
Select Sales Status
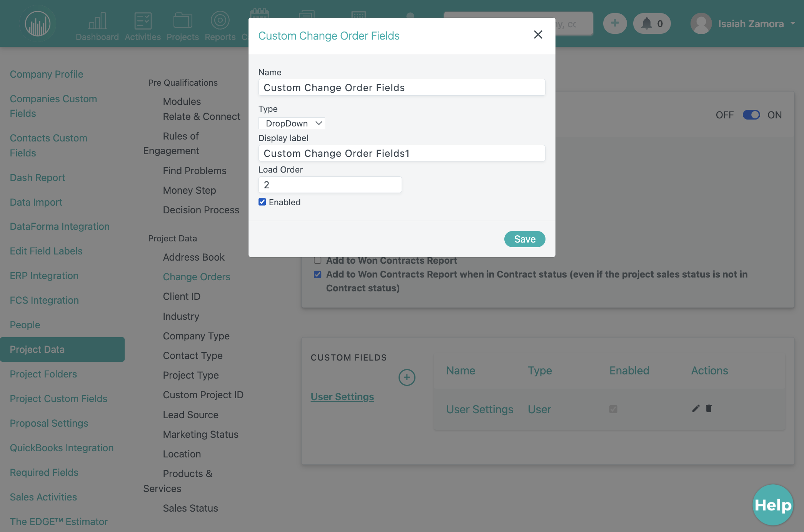(190, 508)
